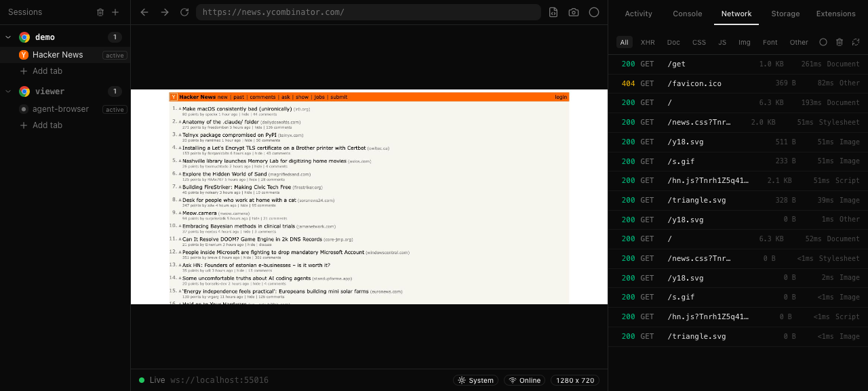Open the Storage tab
The height and width of the screenshot is (391, 868).
pos(785,14)
